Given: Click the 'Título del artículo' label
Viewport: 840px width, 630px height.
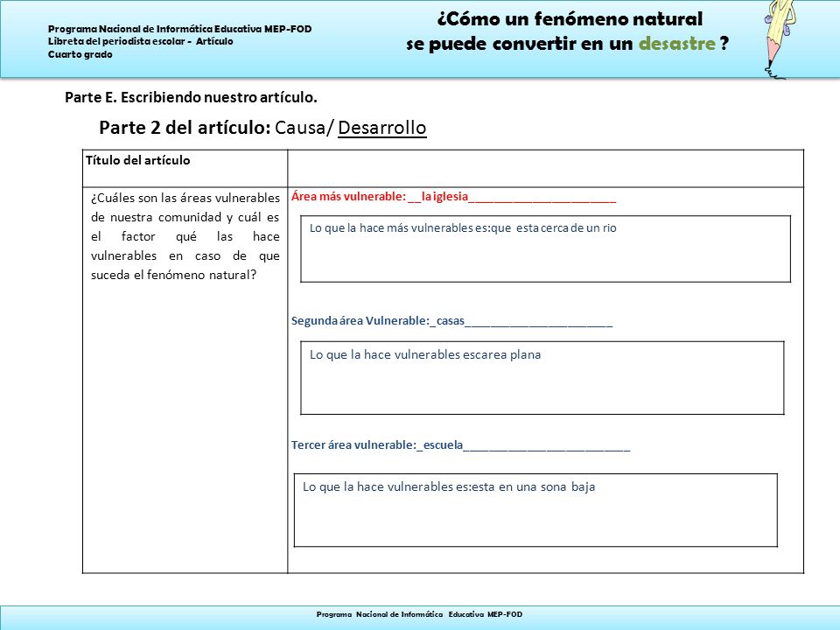Looking at the screenshot, I should click(x=137, y=160).
